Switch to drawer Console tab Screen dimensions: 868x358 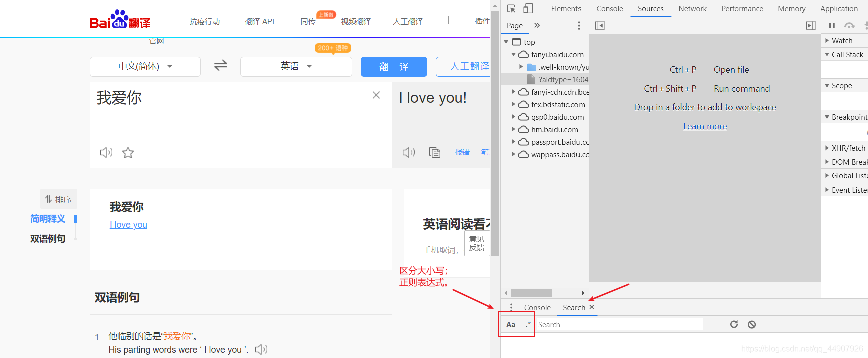point(537,307)
